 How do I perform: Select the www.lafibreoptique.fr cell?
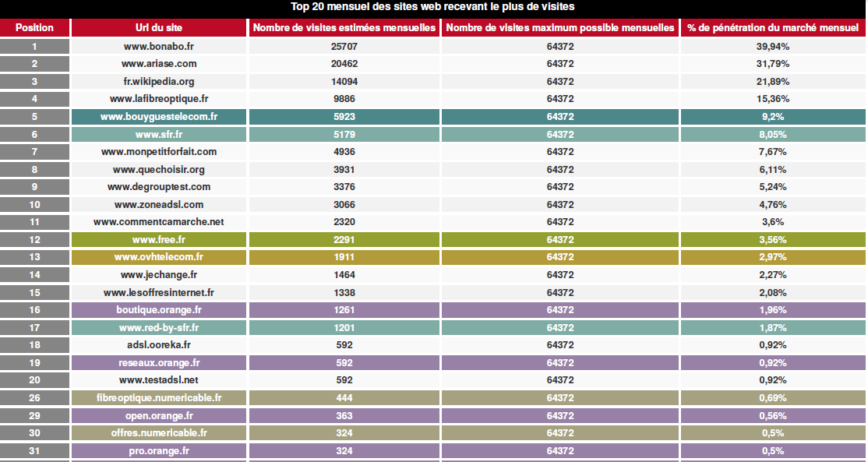(x=159, y=99)
